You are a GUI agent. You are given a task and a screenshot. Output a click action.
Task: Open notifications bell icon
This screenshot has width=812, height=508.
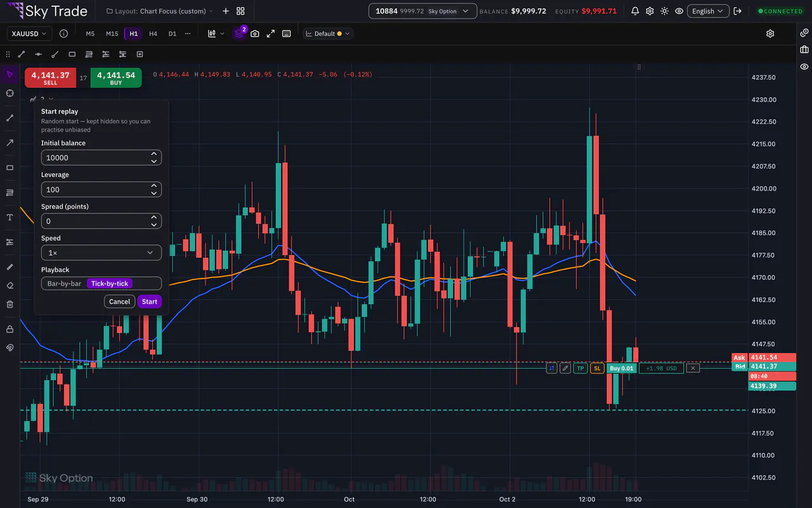point(635,11)
